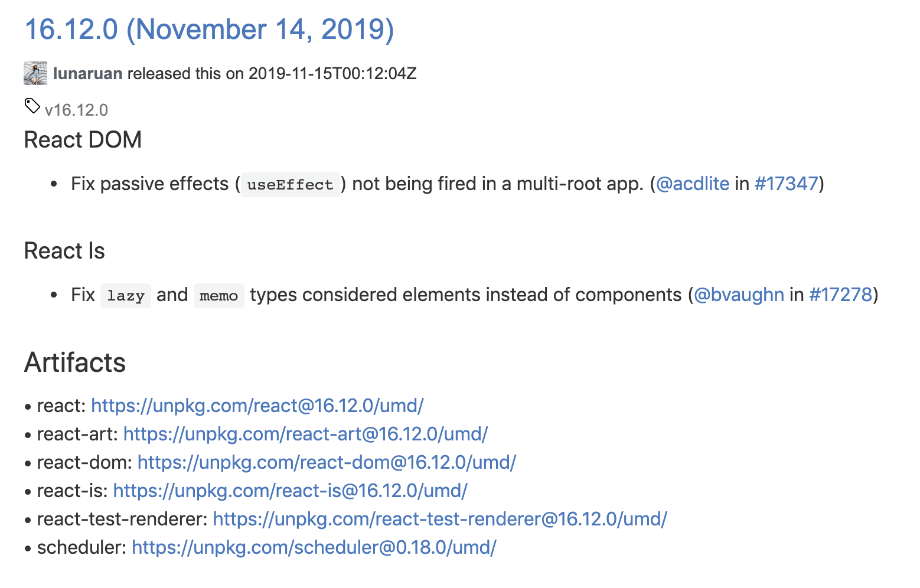Viewport: 920px width, 588px height.
Task: Open the lunaruan author profile name
Action: pyautogui.click(x=87, y=73)
